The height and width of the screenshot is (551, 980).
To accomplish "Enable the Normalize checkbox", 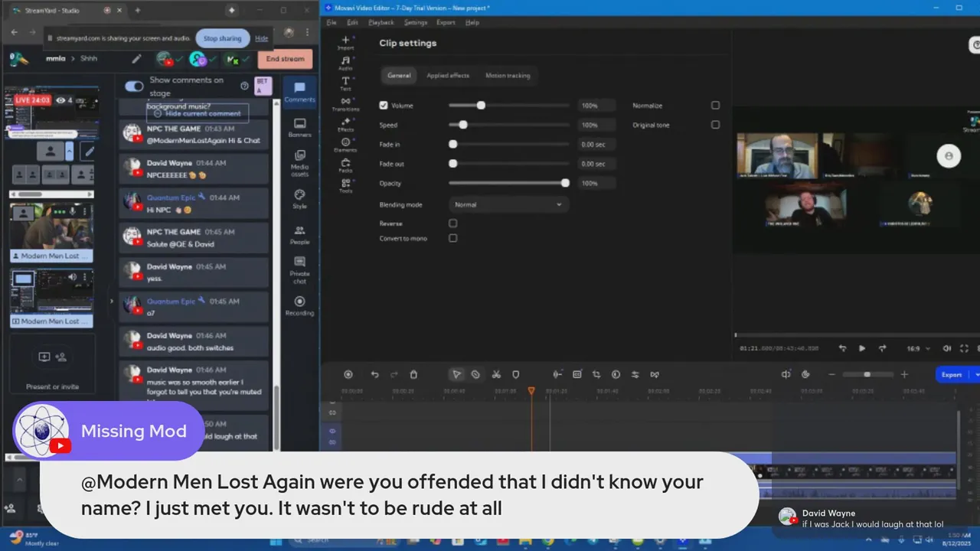I will [x=715, y=106].
